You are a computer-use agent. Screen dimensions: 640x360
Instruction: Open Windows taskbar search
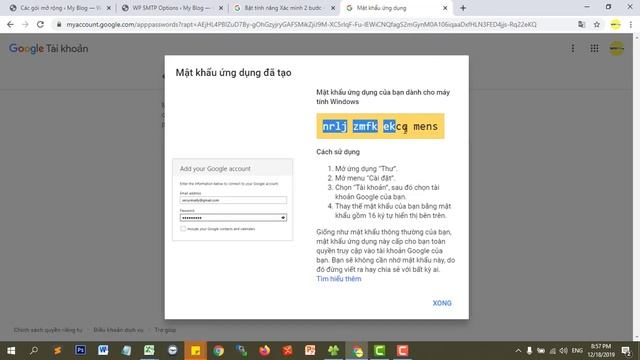click(x=34, y=351)
